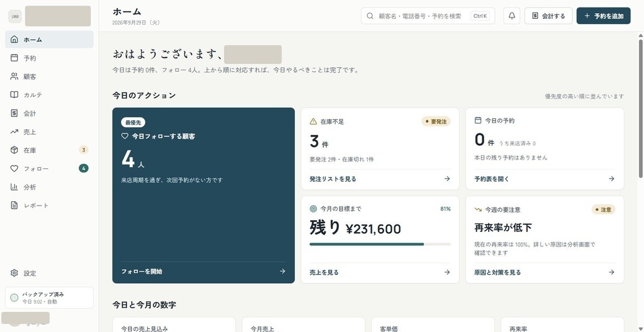Click the 81% progress value
Image resolution: width=644 pixels, height=332 pixels.
[445, 209]
